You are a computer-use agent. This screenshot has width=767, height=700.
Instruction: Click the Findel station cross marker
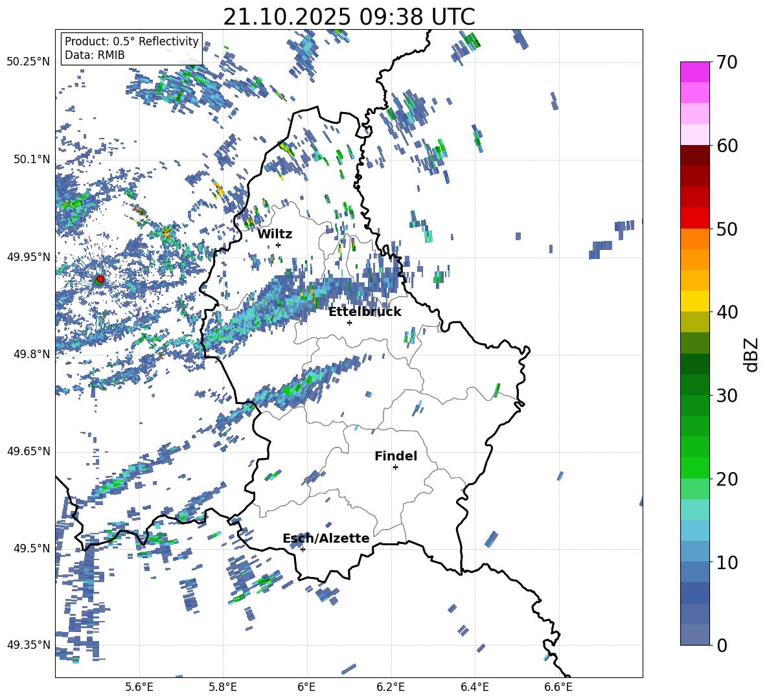point(395,468)
